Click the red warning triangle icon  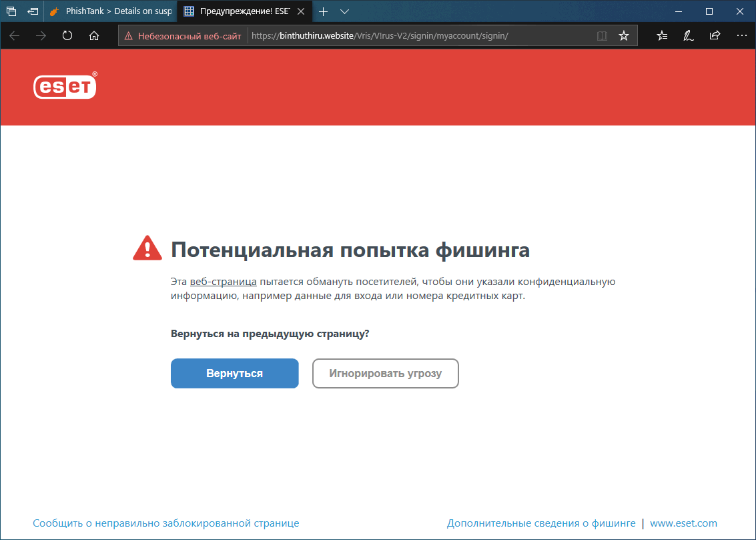(147, 247)
